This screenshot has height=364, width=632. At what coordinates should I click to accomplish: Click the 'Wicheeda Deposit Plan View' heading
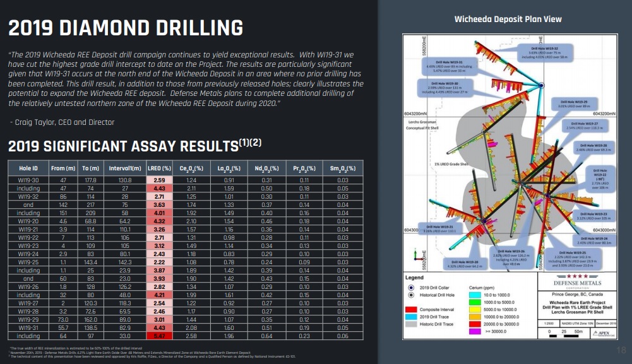point(508,19)
